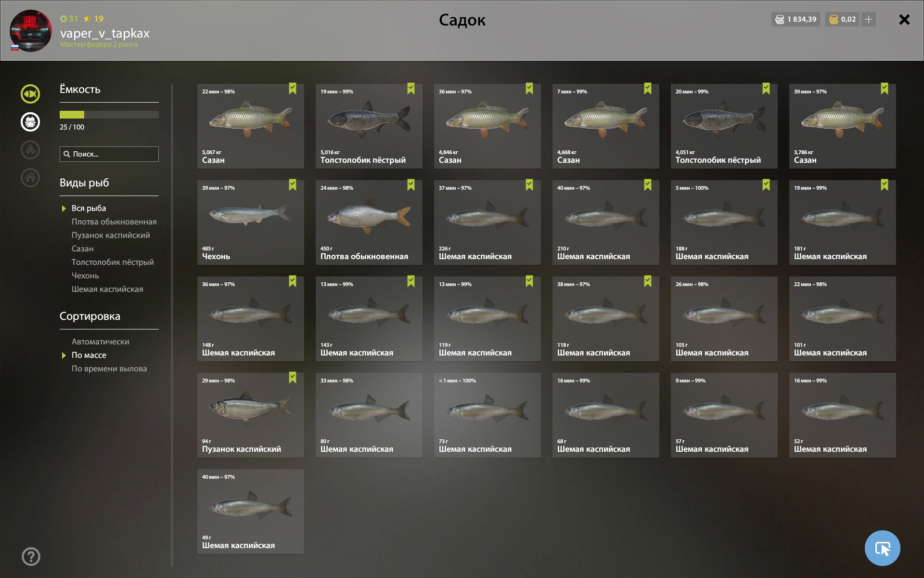Filter list by Сазан species
924x578 pixels.
(x=83, y=249)
